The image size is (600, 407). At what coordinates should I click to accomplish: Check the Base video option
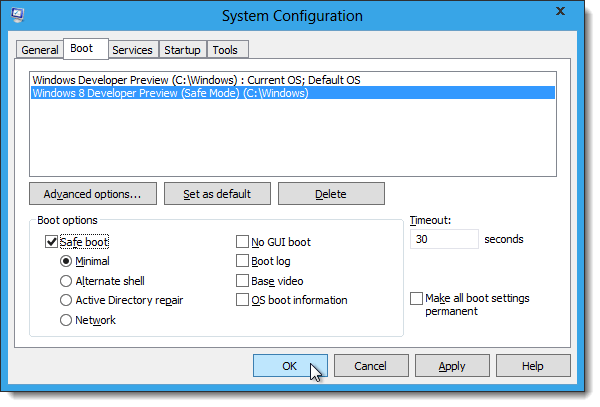(243, 281)
